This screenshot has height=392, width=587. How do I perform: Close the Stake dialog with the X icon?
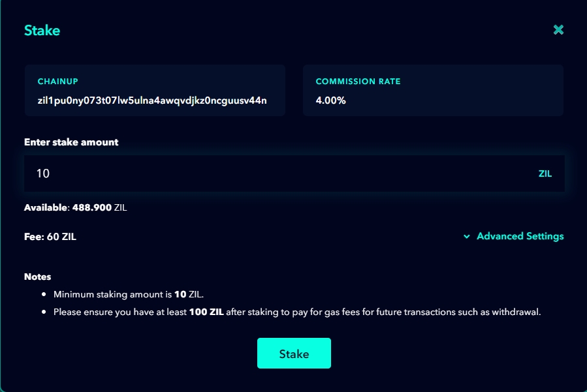pyautogui.click(x=558, y=30)
